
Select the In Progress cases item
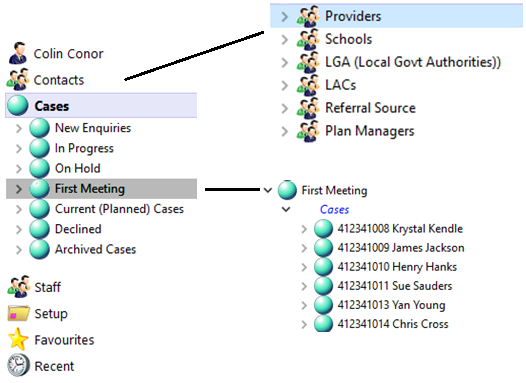click(x=84, y=148)
